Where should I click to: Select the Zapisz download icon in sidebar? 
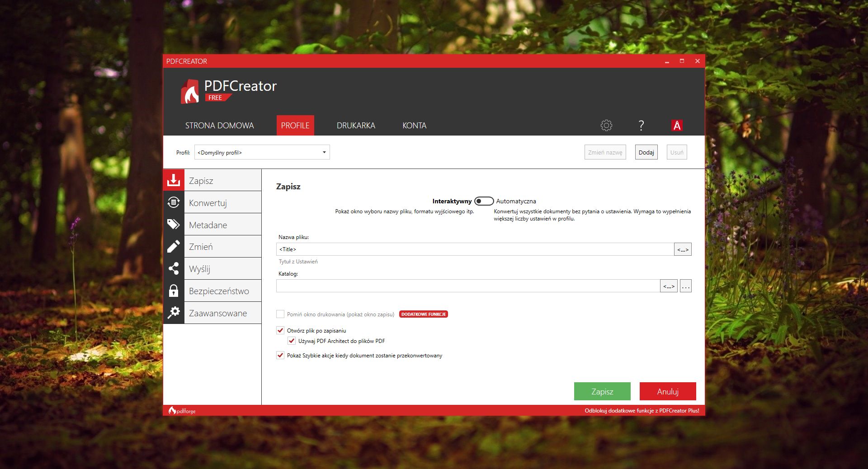[x=174, y=179]
